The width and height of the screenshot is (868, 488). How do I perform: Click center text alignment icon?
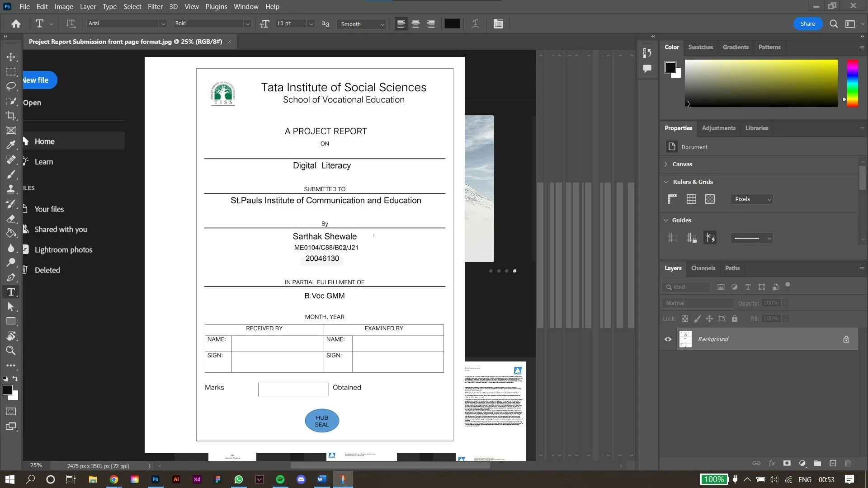(x=415, y=24)
